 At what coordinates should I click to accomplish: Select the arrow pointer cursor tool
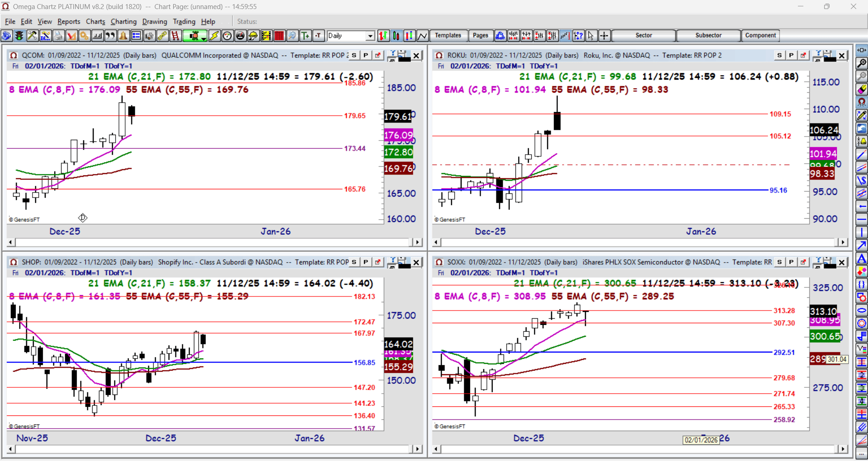[x=591, y=36]
